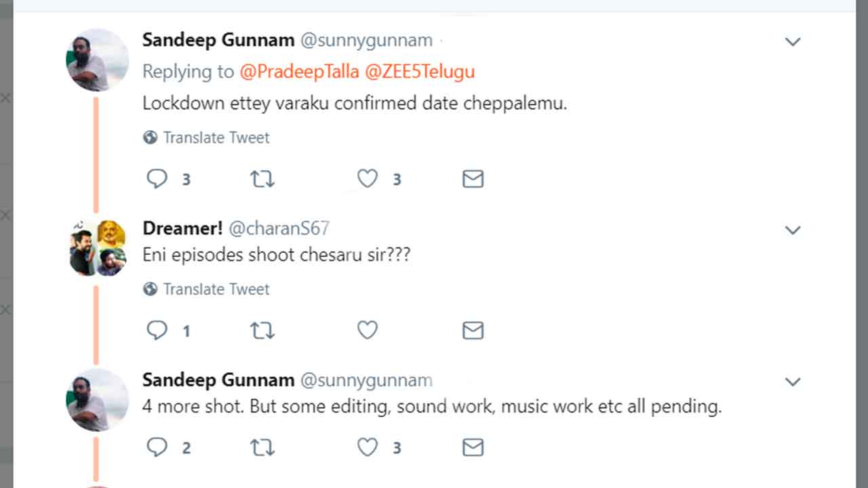Open the @PradeepTalla profile mention
The height and width of the screenshot is (488, 868).
pyautogui.click(x=299, y=72)
